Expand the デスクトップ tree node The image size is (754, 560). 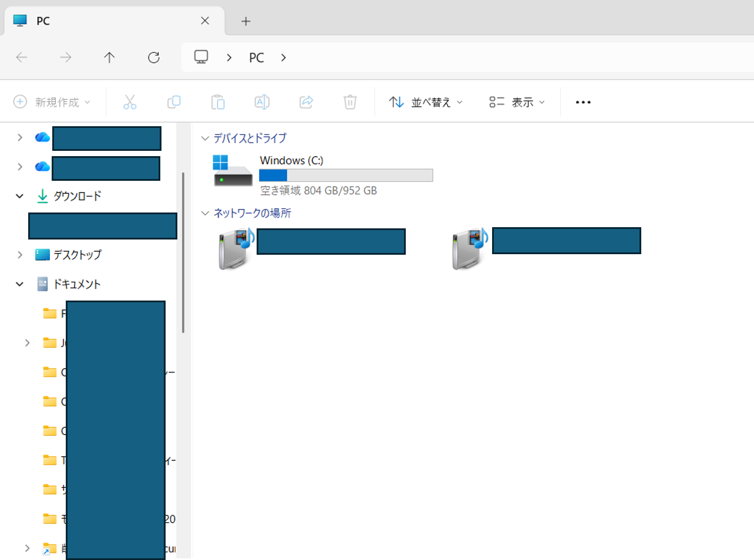20,255
